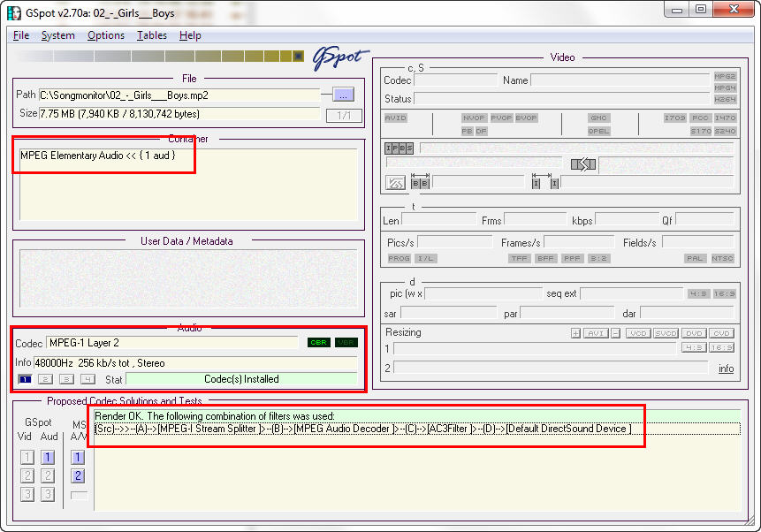Open the Tables menu
Screen dimensions: 761x532
[151, 35]
